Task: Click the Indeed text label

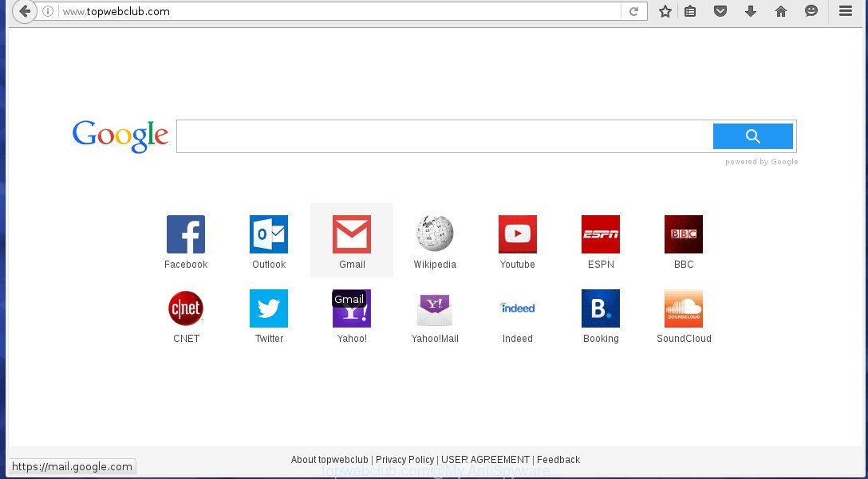Action: pyautogui.click(x=518, y=339)
